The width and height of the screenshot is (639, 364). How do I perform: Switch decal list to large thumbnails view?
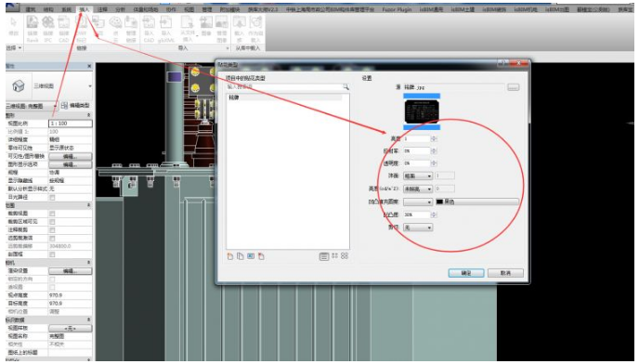(x=345, y=256)
